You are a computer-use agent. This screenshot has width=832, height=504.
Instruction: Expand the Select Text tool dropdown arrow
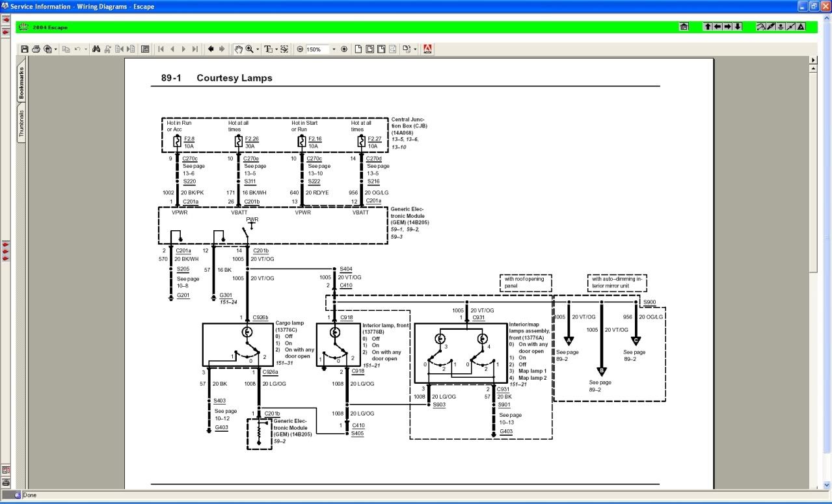click(276, 49)
